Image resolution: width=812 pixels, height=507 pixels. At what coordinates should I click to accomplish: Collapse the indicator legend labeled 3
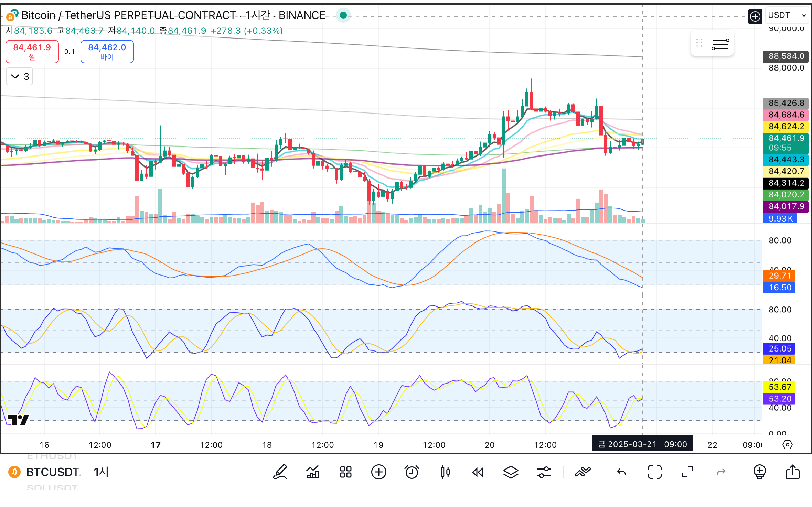[x=20, y=76]
